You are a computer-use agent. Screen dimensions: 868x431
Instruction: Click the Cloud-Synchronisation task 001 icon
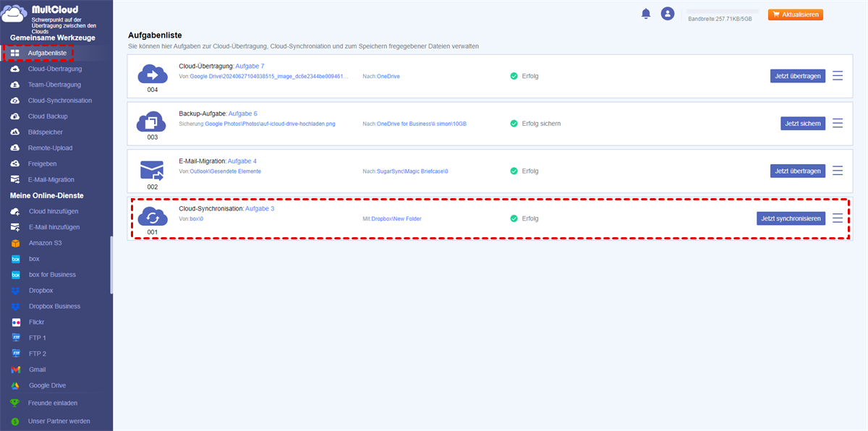pyautogui.click(x=152, y=216)
